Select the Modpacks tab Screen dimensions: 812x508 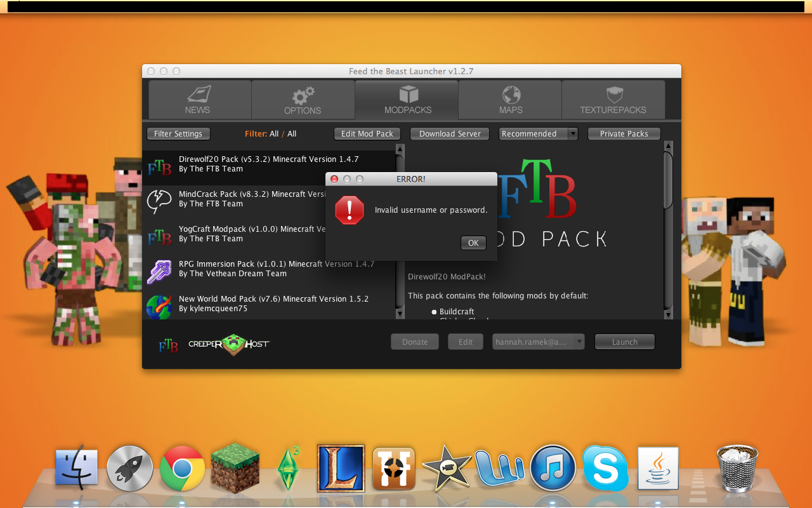coord(407,100)
